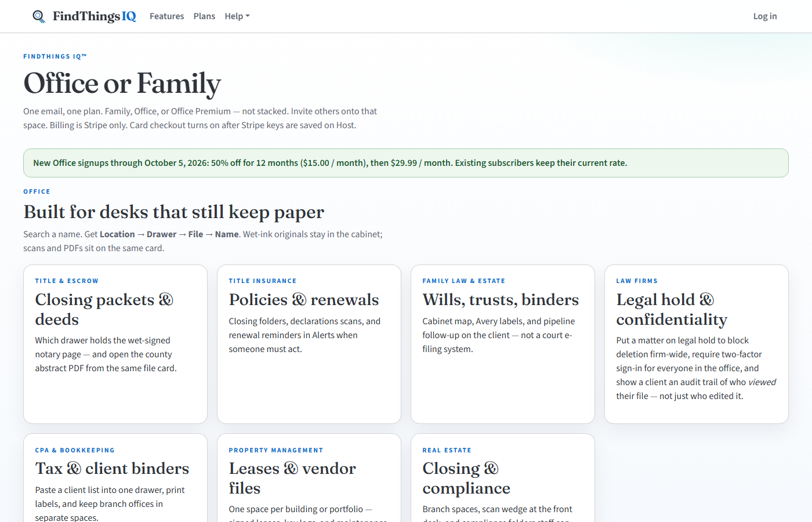Select the Policies & renewals card heading

304,300
